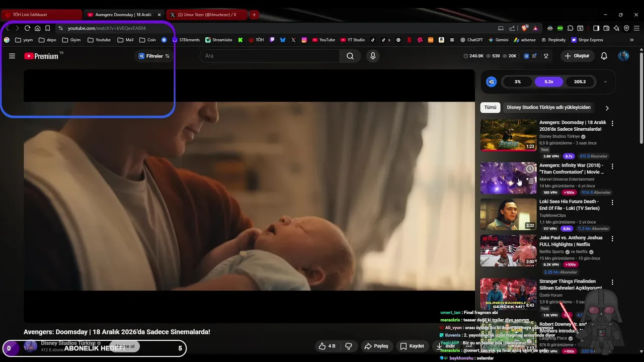
Task: Open the browser main hamburger menu
Action: (637, 28)
